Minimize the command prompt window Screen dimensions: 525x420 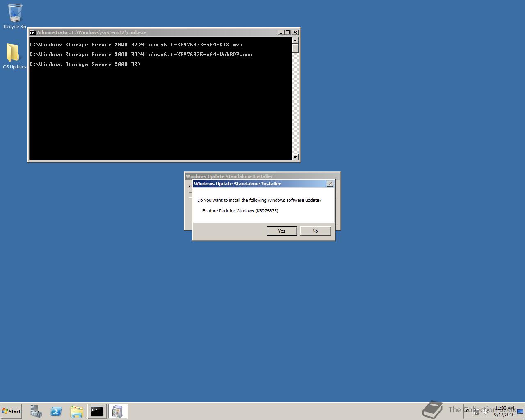(x=281, y=32)
